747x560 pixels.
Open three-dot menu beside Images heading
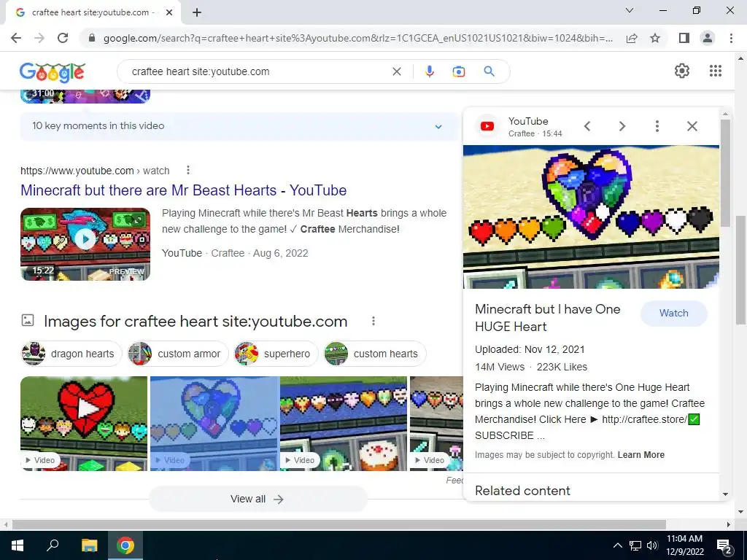point(373,322)
